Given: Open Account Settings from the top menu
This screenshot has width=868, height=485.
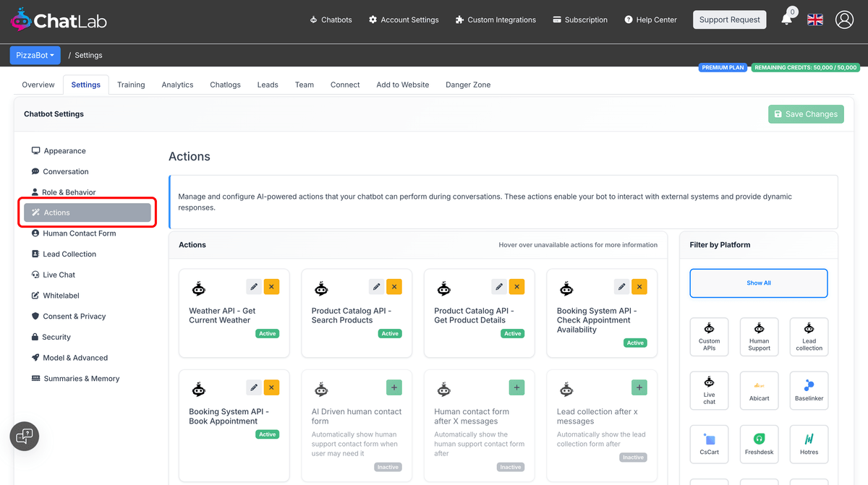Looking at the screenshot, I should click(404, 20).
